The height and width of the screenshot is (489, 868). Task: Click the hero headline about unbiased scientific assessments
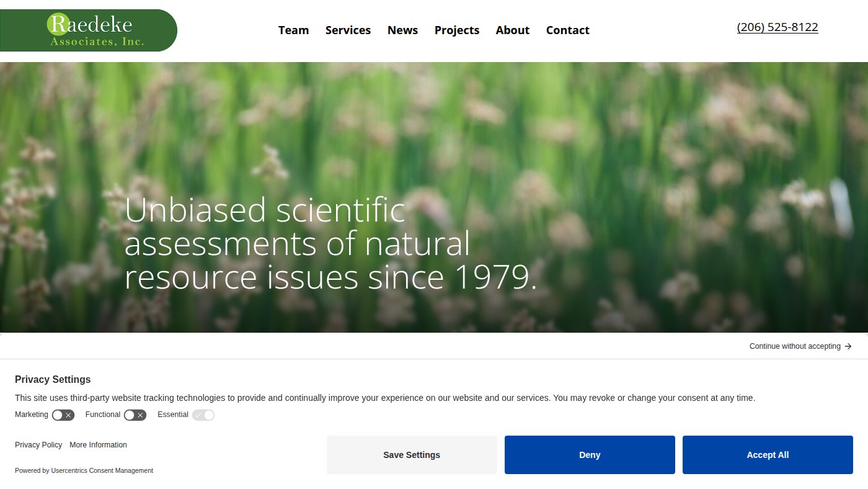pos(330,243)
